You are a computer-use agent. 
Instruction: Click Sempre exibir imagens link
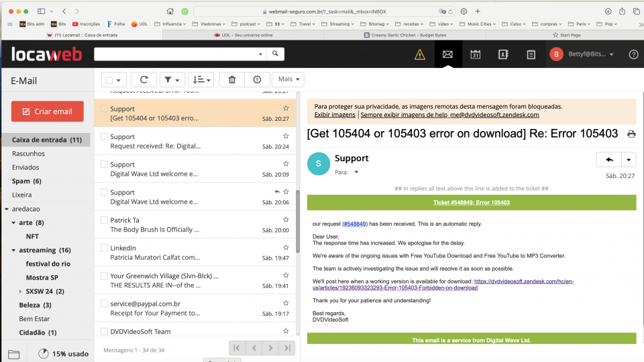click(x=449, y=115)
